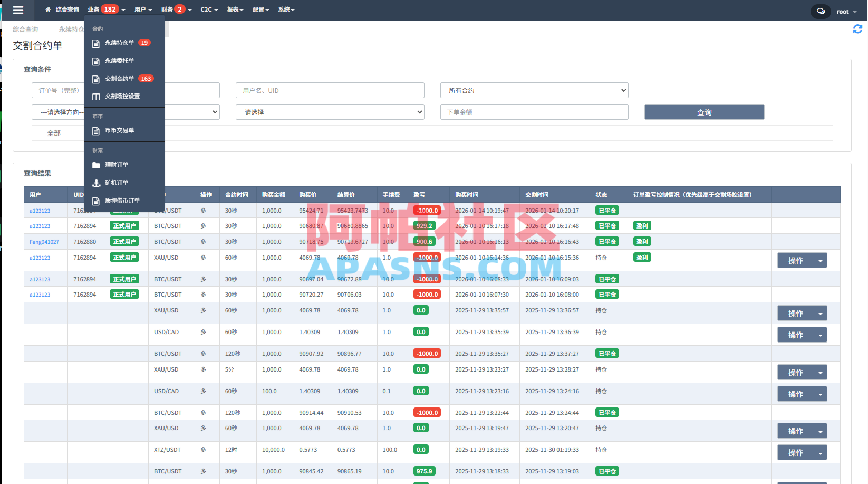
Task: Toggle the hamburger sidebar menu
Action: pos(18,10)
